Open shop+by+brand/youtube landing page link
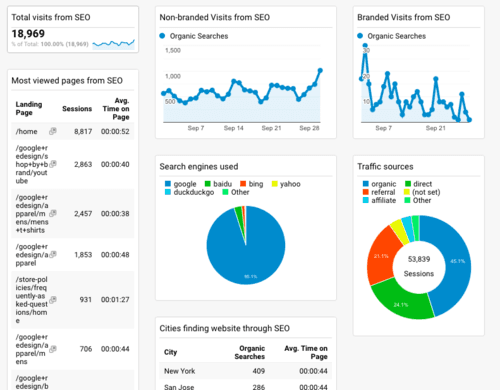The width and height of the screenshot is (500, 390). coord(32,164)
